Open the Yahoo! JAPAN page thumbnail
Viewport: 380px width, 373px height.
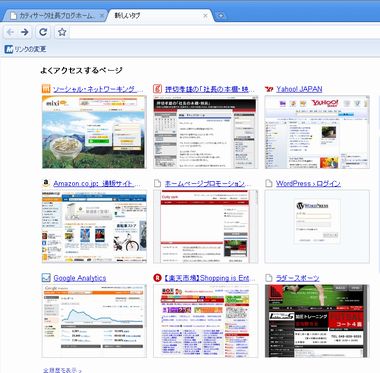[x=317, y=132]
